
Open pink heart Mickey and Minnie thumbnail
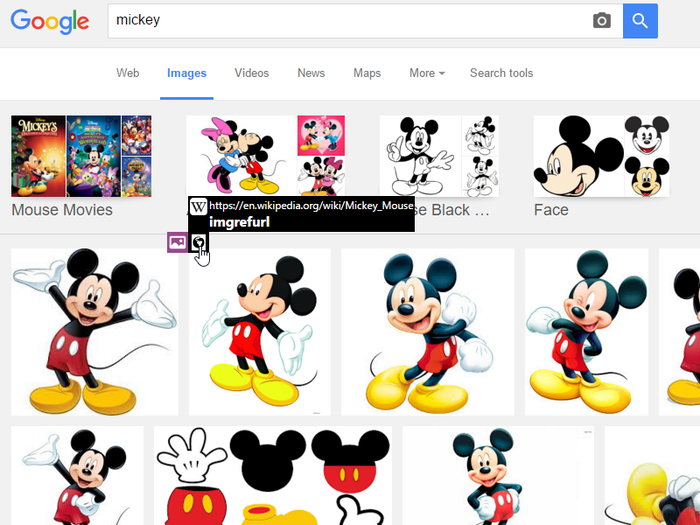point(321,135)
